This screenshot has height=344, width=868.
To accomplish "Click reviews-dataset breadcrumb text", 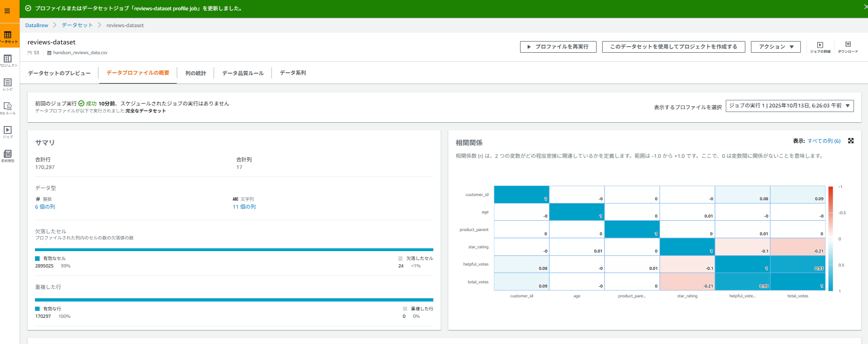I will pos(125,25).
